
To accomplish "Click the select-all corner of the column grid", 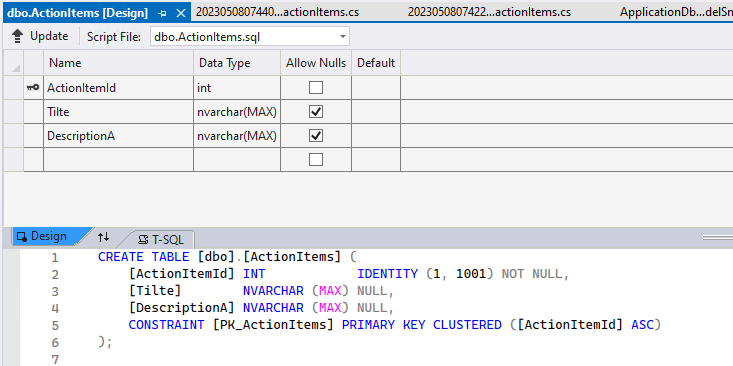I will click(x=14, y=63).
